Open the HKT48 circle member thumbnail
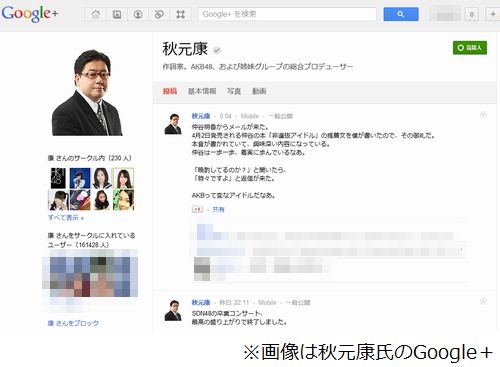The height and width of the screenshot is (367, 500). pos(58,178)
